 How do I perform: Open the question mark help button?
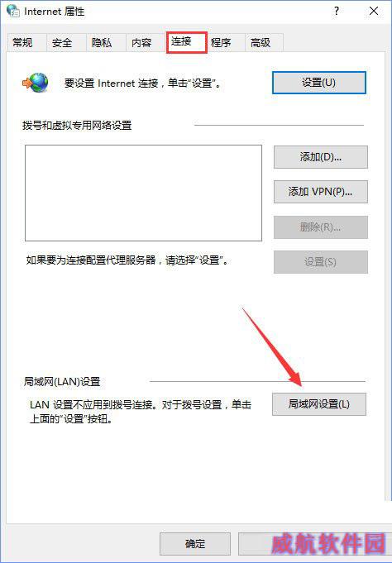click(x=337, y=11)
